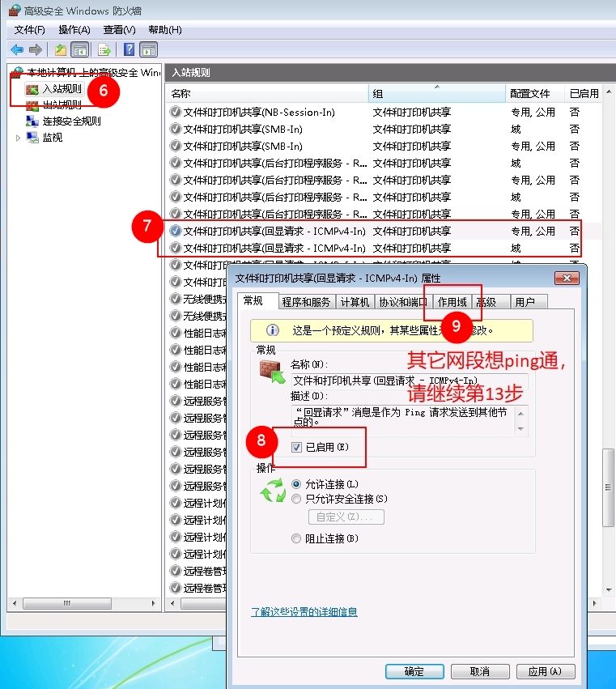Select 连接安全规则 in the left tree
The width and height of the screenshot is (616, 689).
click(71, 121)
